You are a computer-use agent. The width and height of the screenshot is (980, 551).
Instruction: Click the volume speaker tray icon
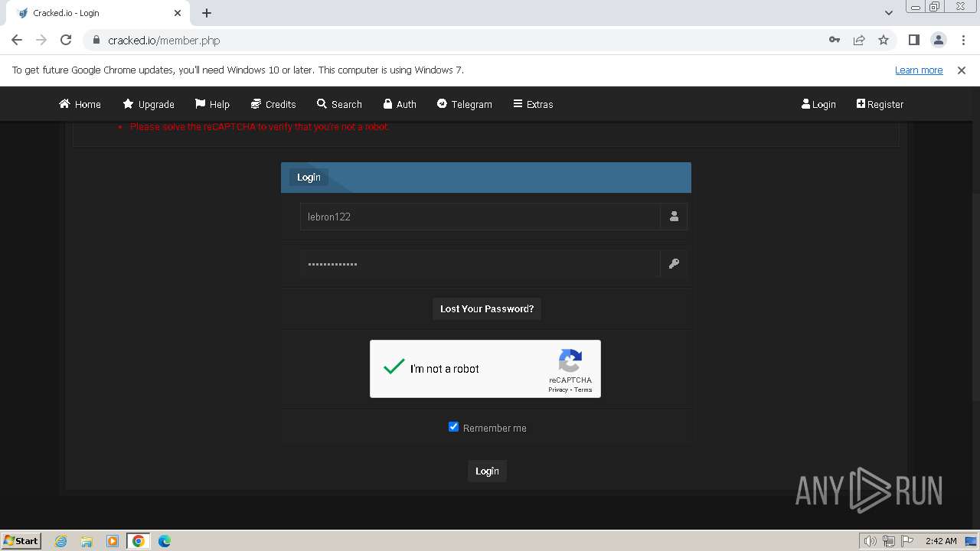(870, 541)
